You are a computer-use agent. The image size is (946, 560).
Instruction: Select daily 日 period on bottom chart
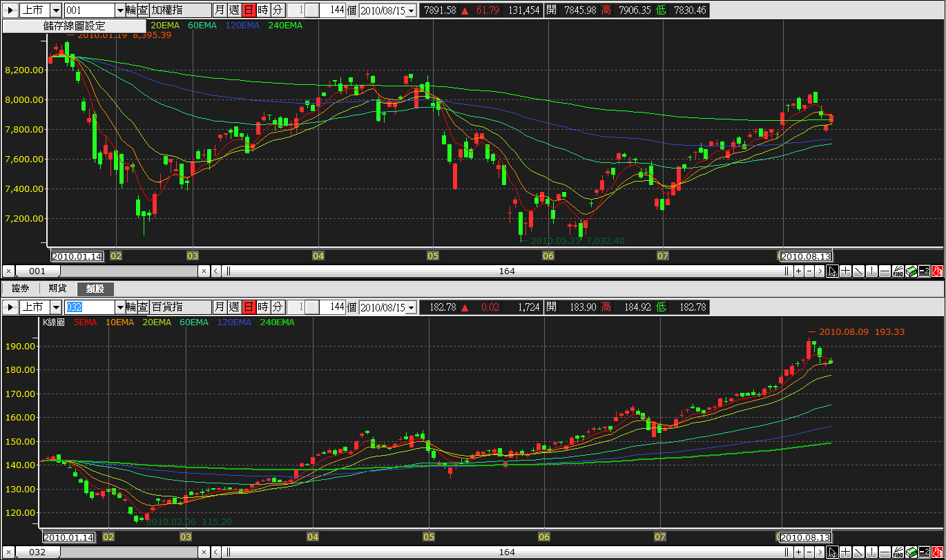pyautogui.click(x=249, y=307)
